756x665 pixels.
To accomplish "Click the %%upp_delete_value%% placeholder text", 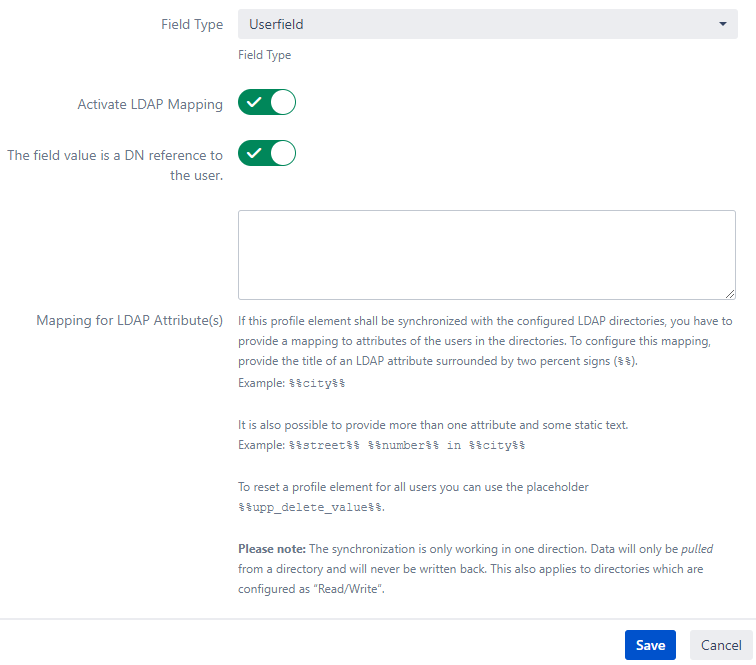I will click(x=310, y=507).
